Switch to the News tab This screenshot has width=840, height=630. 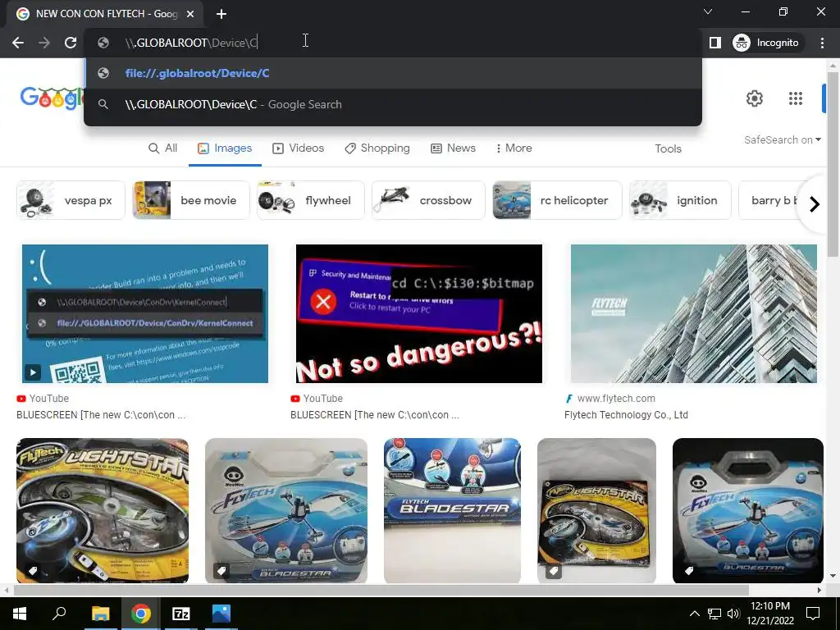pos(453,148)
